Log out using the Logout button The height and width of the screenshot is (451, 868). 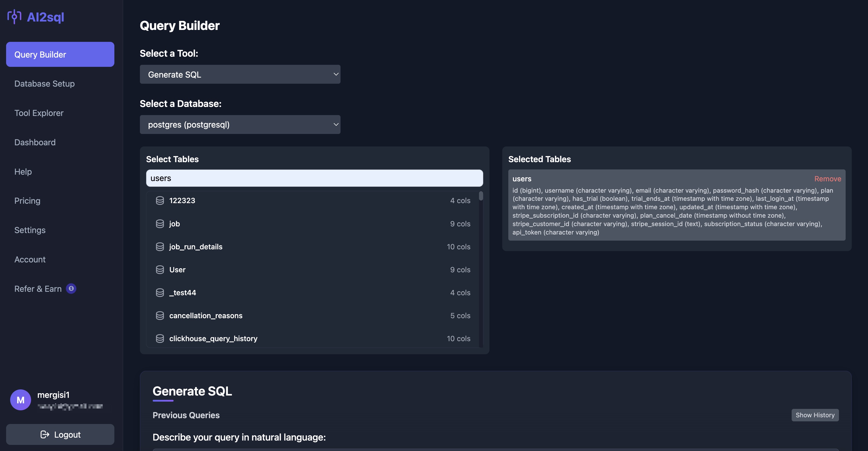click(x=60, y=434)
